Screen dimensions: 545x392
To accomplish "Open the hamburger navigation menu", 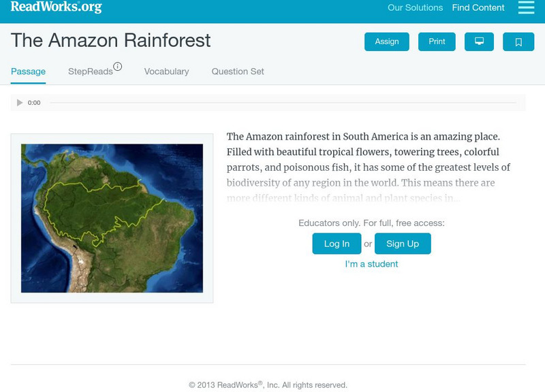I will coord(525,9).
